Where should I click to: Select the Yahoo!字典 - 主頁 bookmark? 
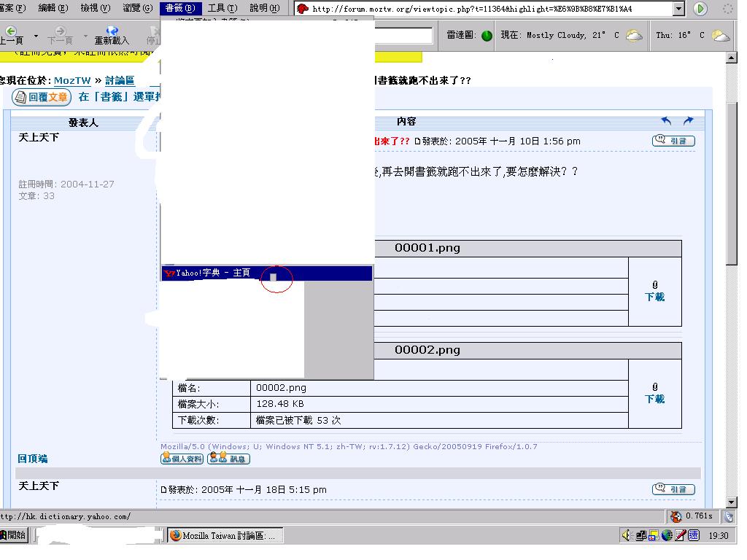[x=267, y=273]
